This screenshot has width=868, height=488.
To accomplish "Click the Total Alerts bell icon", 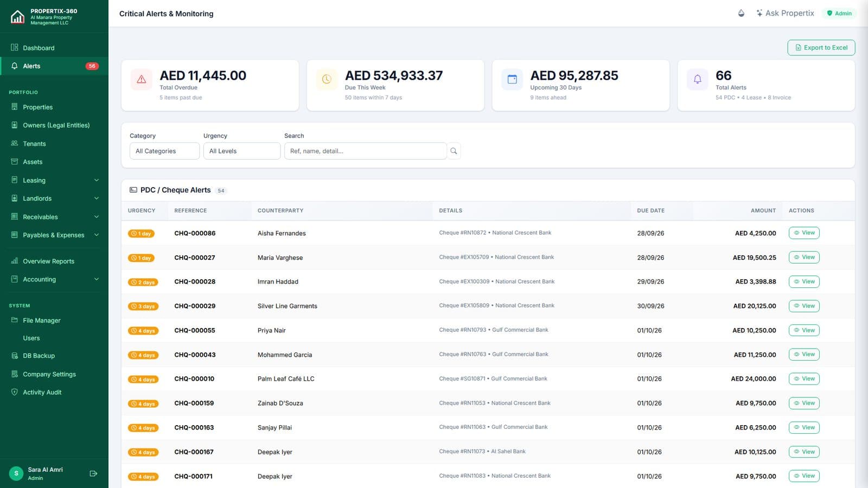I will pos(698,79).
